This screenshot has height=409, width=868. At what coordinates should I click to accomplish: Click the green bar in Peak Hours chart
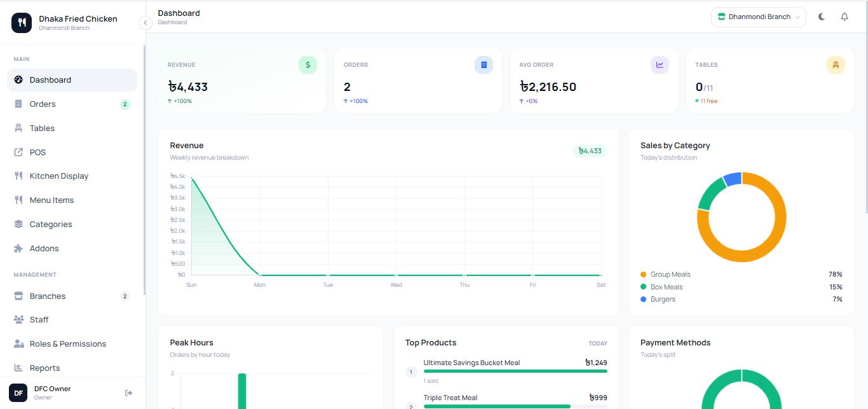coord(242,391)
